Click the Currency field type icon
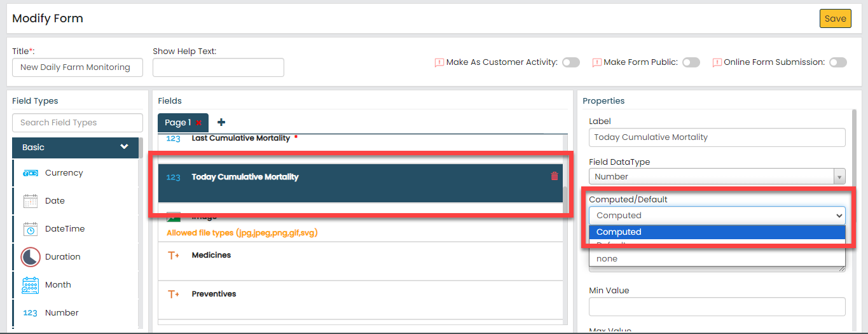This screenshot has height=334, width=868. pos(31,173)
